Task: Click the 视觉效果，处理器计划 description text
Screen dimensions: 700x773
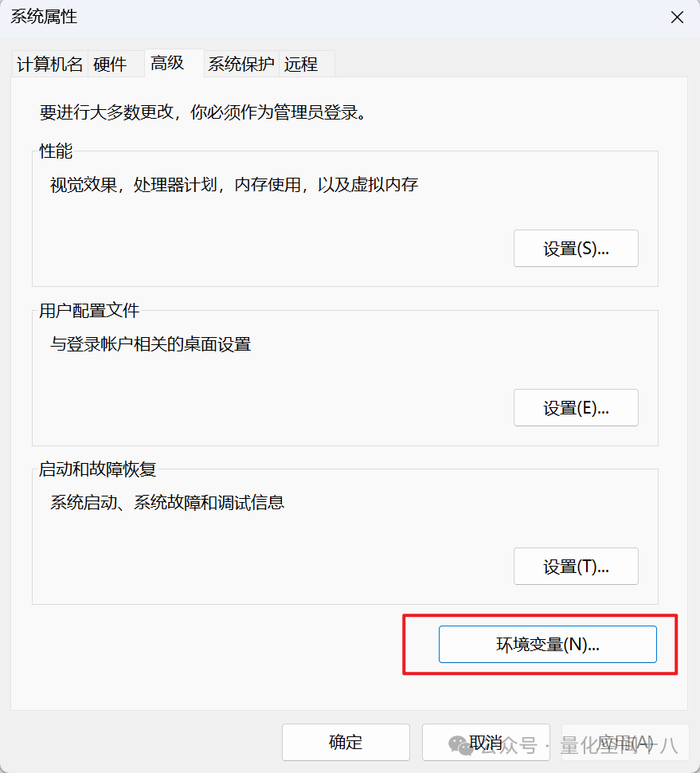Action: [234, 185]
